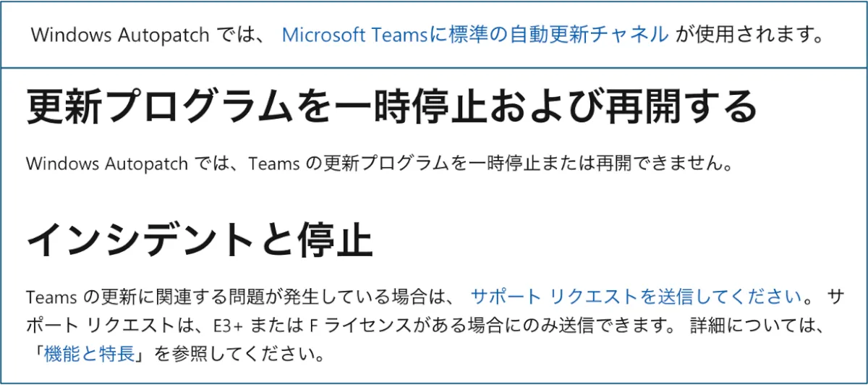The width and height of the screenshot is (868, 385).
Task: Click "Windows Autopatch" in the top note box
Action: point(119,35)
